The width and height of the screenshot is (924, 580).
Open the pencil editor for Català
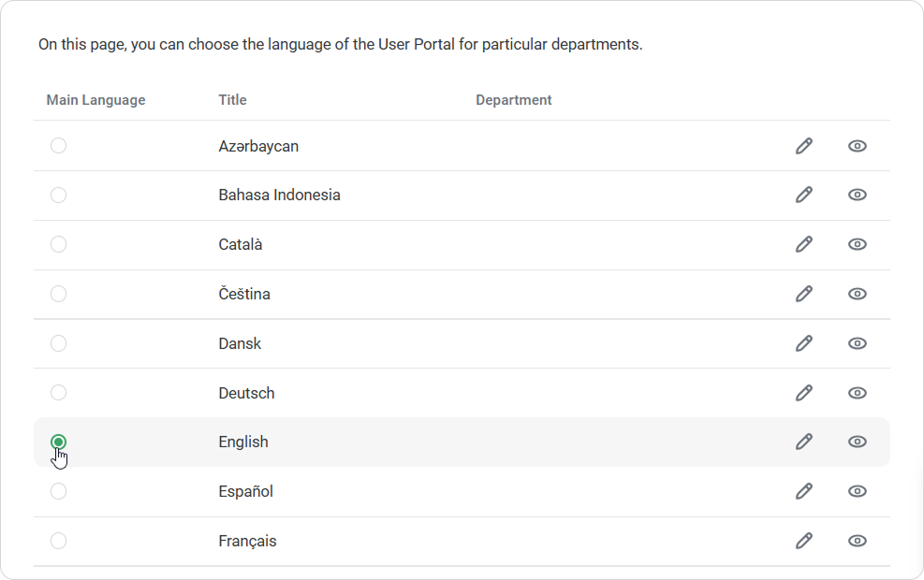pos(803,244)
